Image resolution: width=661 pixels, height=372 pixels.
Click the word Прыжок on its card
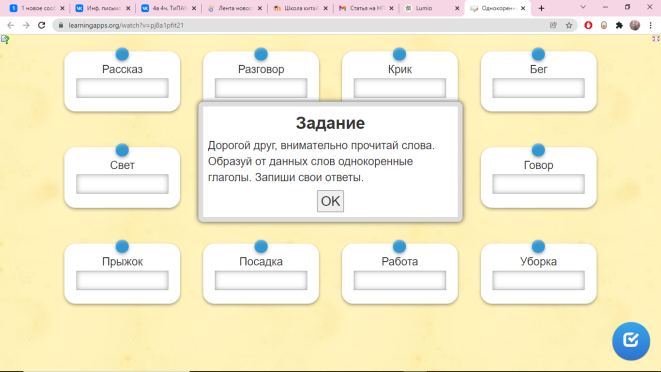point(122,261)
